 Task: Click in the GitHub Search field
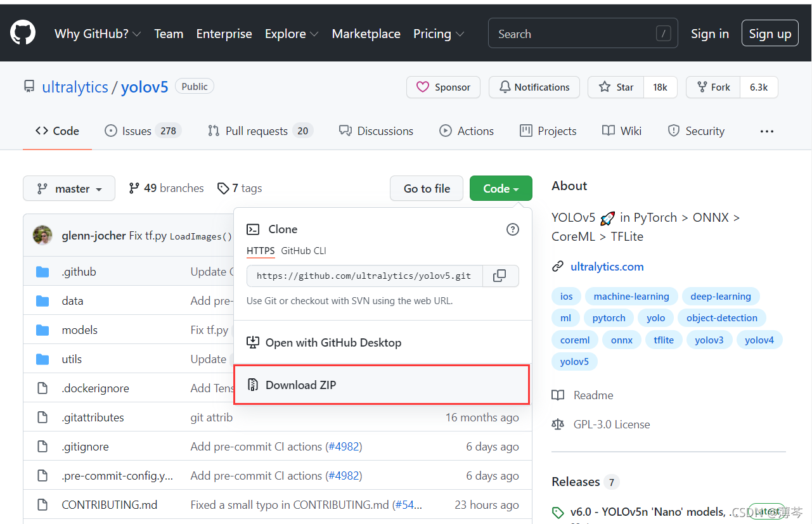click(x=583, y=34)
